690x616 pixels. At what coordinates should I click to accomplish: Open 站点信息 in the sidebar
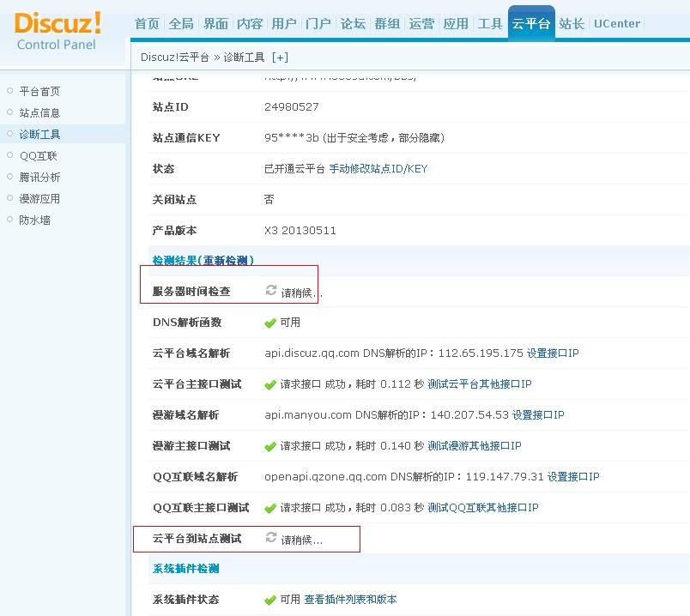(39, 112)
